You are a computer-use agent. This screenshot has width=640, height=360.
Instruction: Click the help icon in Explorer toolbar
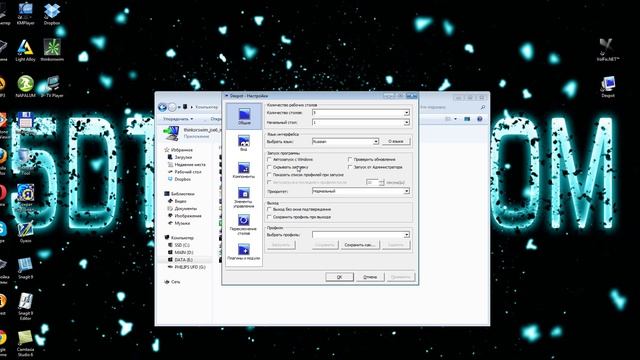[x=480, y=119]
